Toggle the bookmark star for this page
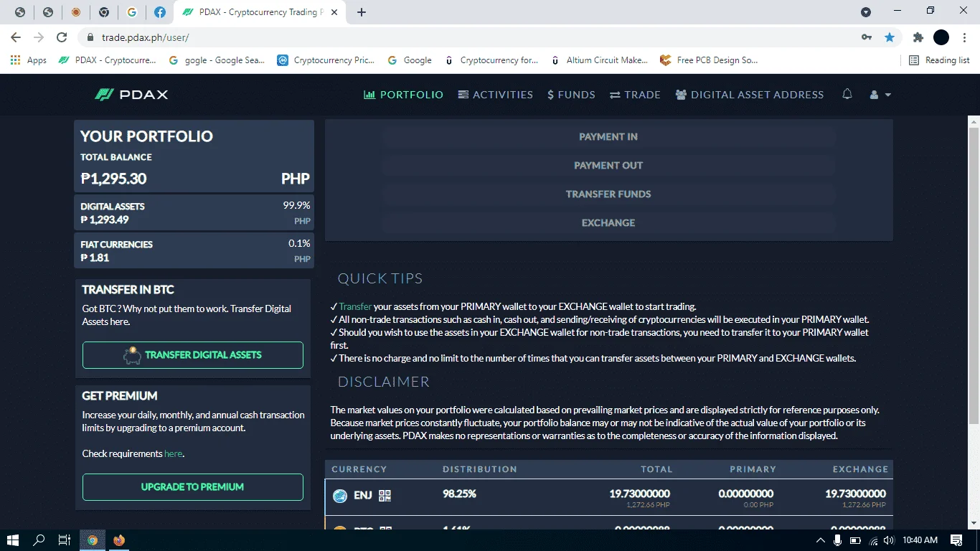 click(x=890, y=37)
